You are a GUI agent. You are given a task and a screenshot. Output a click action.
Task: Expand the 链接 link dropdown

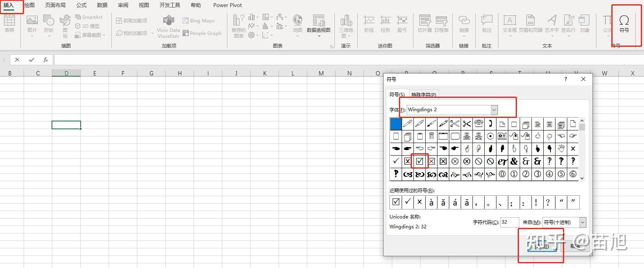pos(464,37)
